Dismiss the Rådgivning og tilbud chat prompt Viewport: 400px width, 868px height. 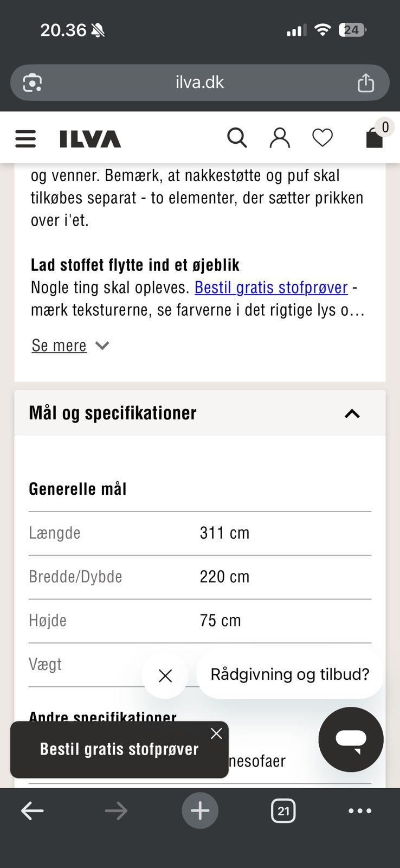(x=165, y=676)
